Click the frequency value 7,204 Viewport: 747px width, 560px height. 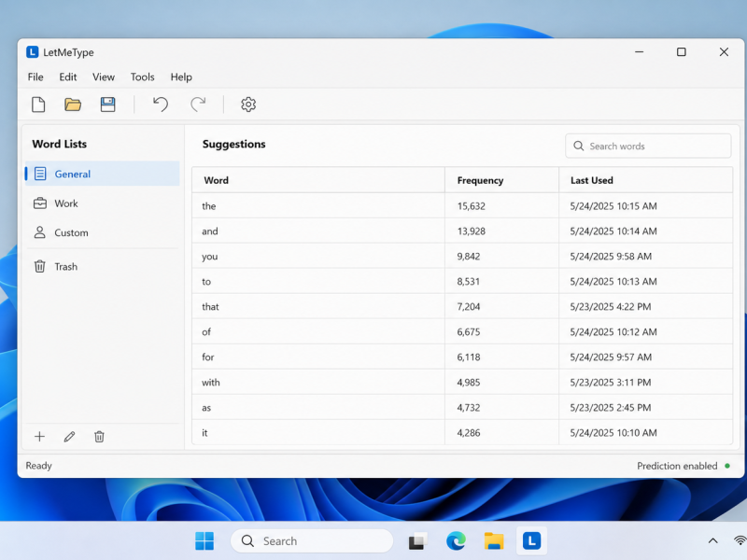[x=469, y=307]
